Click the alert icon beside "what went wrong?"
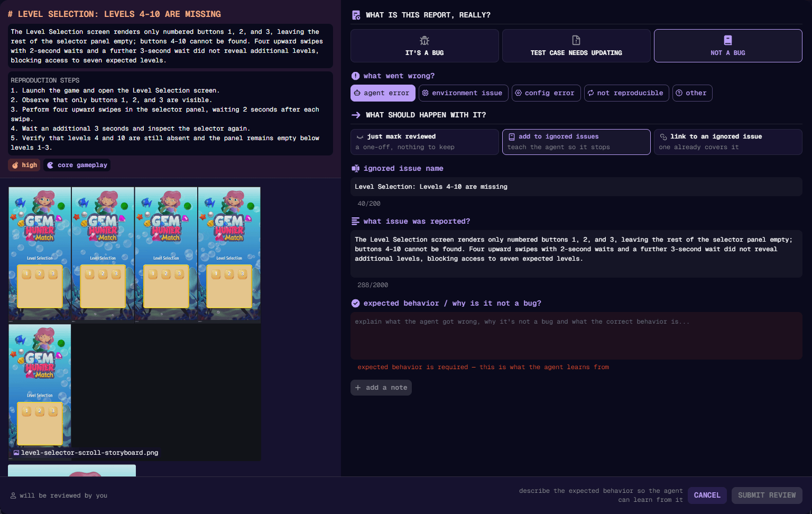Screen dimensions: 812x514 356,76
